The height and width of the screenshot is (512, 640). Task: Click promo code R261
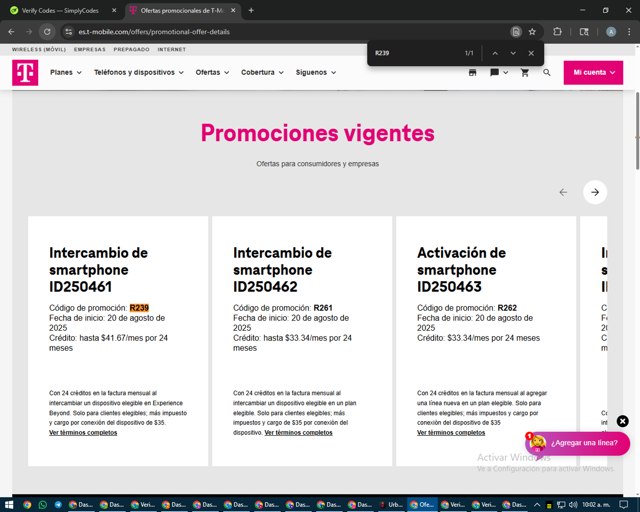[323, 308]
